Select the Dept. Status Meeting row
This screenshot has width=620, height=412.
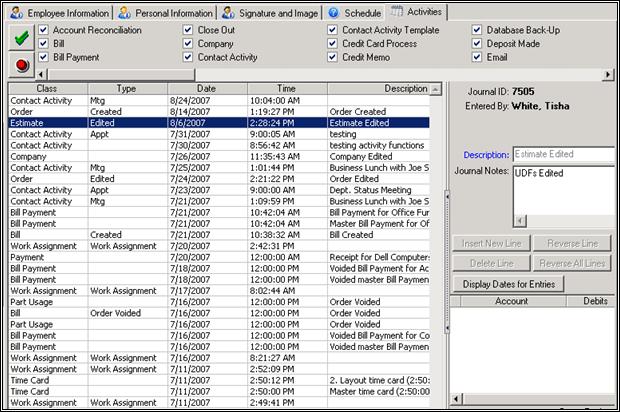[x=219, y=190]
